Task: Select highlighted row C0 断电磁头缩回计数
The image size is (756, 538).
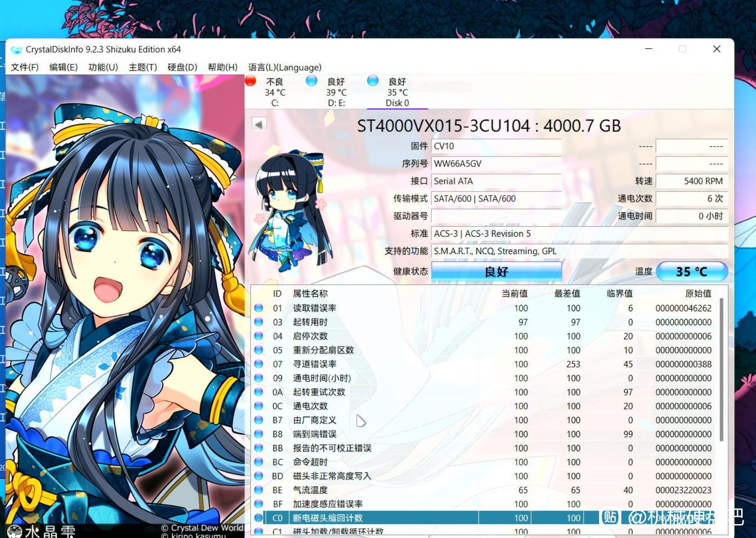Action: pos(485,518)
